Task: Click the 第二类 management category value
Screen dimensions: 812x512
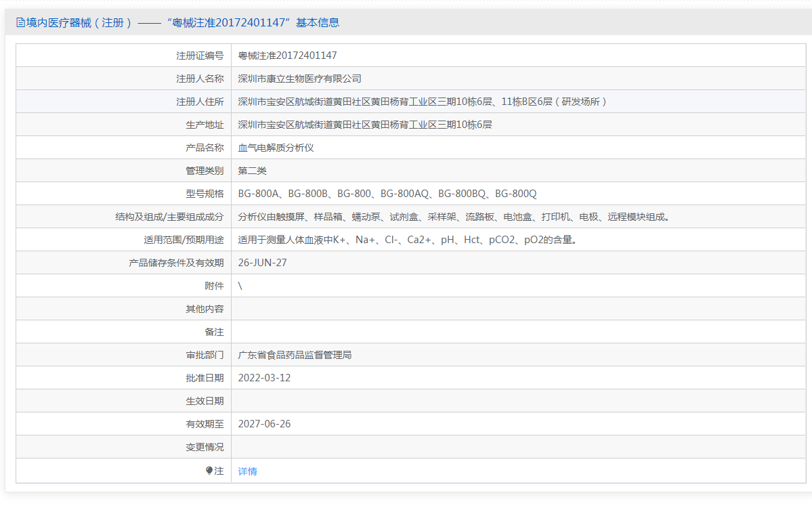Action: point(253,171)
